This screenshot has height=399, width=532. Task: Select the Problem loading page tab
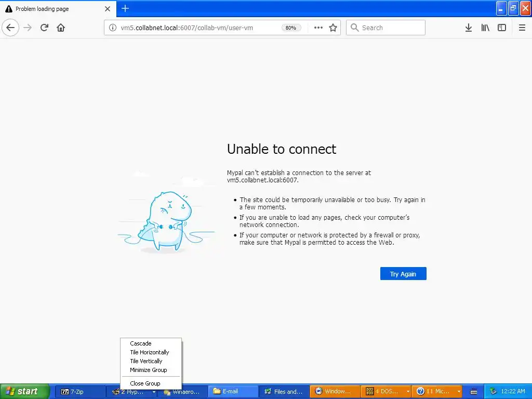[58, 9]
